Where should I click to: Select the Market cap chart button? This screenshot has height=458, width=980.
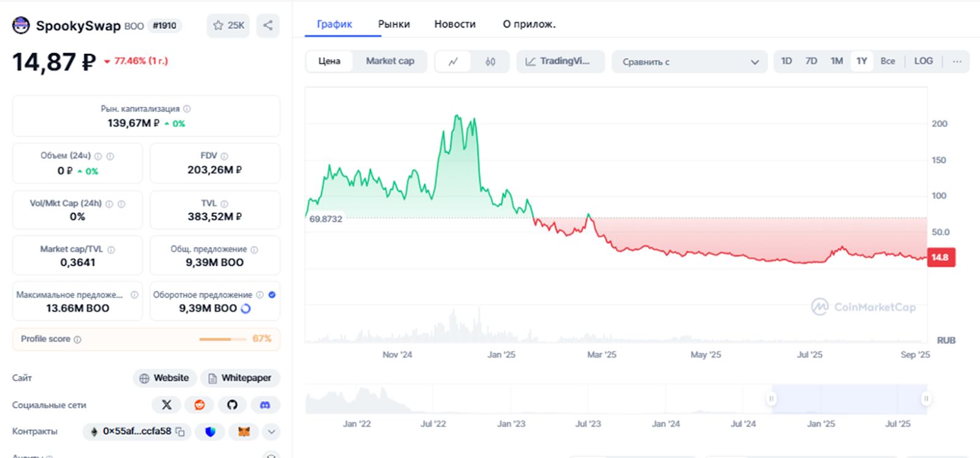coord(390,61)
